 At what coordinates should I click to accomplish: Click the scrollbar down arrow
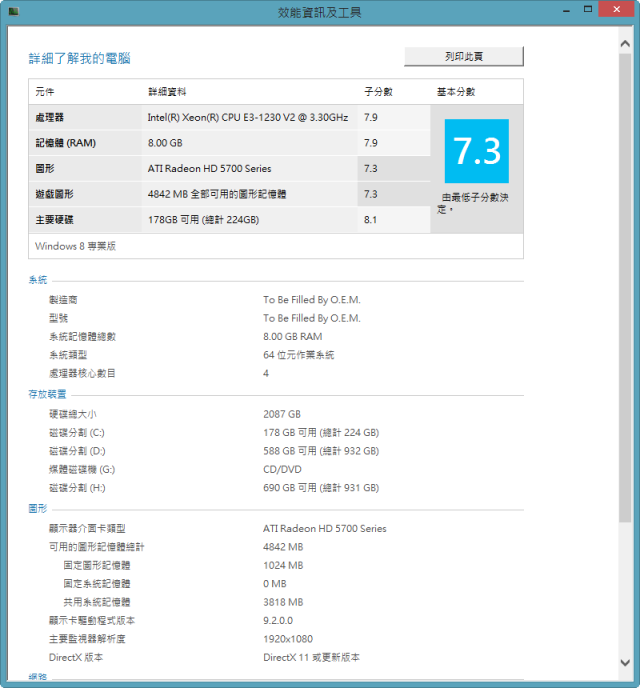click(625, 663)
